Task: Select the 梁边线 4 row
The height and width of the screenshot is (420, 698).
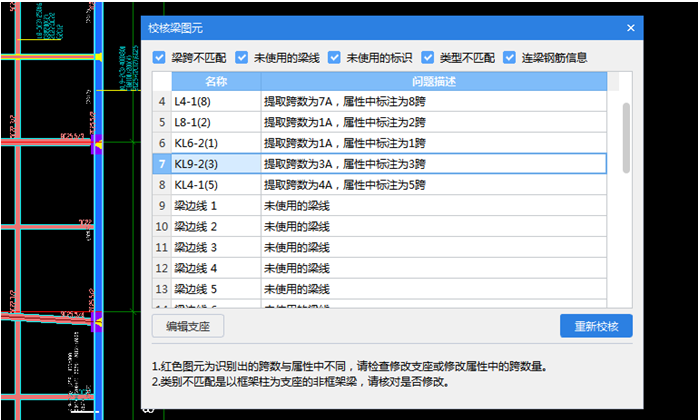Action: tap(379, 269)
